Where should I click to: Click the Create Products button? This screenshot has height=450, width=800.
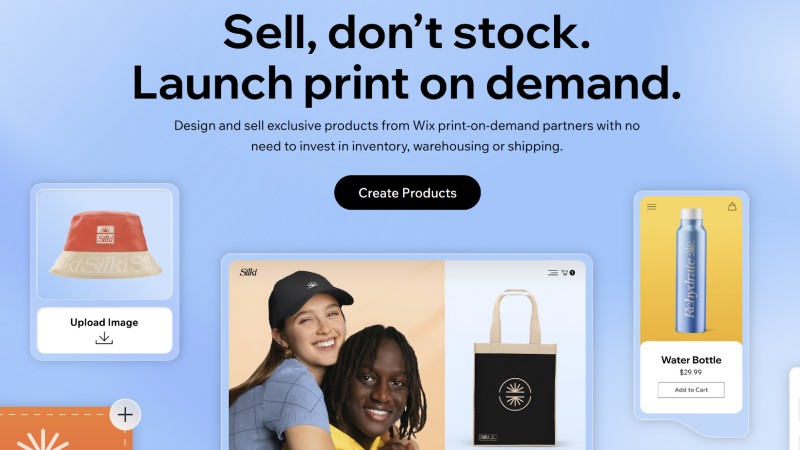click(407, 193)
